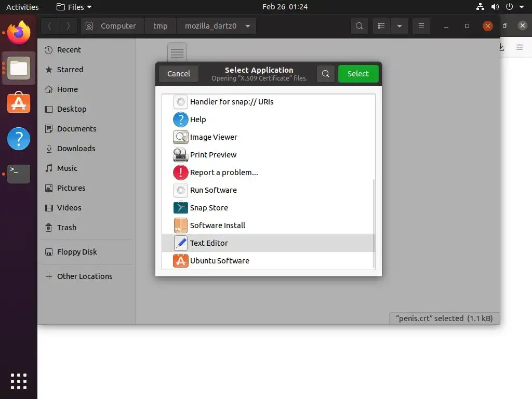The width and height of the screenshot is (532, 399).
Task: Click the network icon in system tray
Action: tap(480, 7)
